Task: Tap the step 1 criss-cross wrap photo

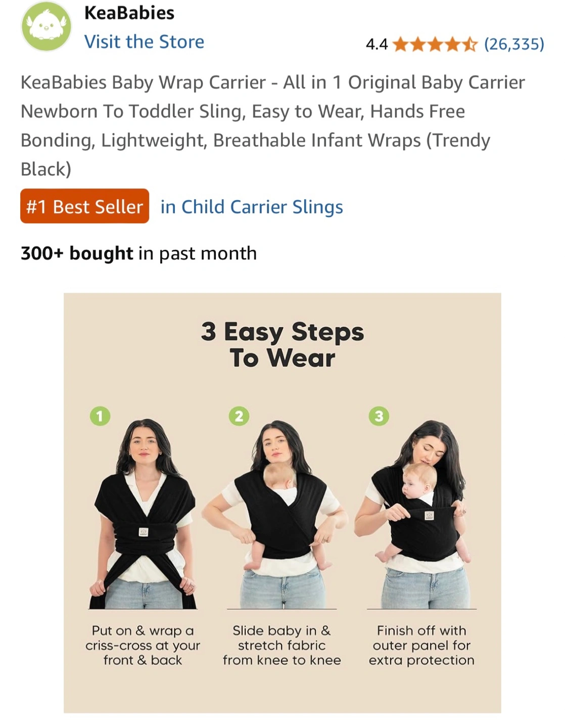Action: 143,514
